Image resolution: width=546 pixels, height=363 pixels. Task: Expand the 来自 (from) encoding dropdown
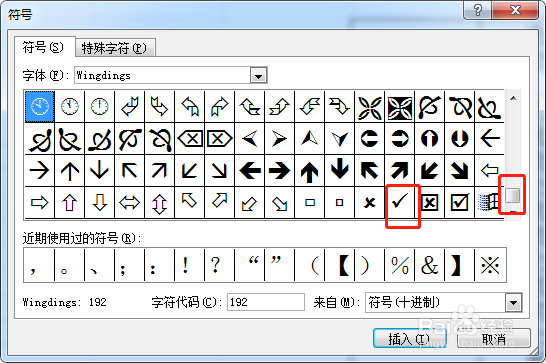click(514, 302)
